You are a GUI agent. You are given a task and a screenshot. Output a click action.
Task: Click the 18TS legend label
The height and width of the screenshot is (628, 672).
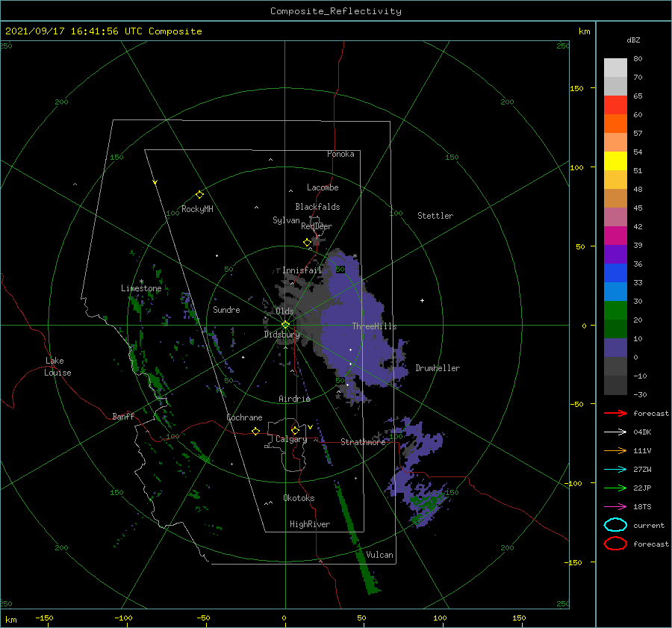pos(642,507)
